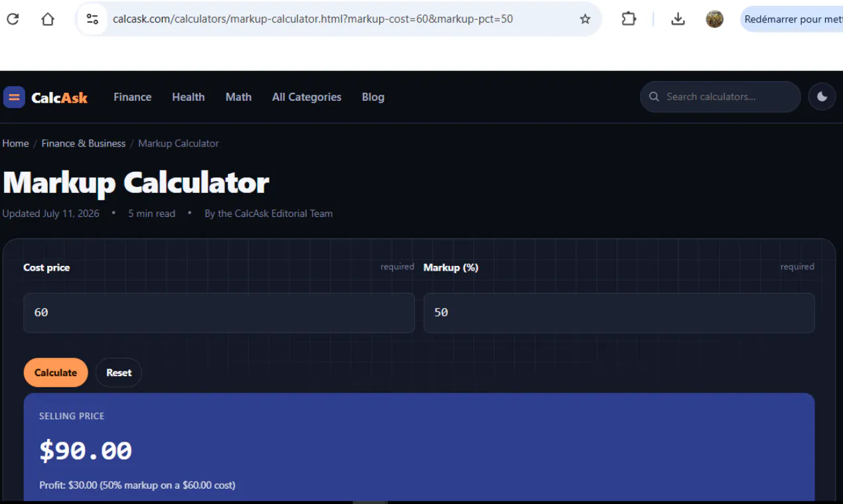Focus the Search calculators field

720,97
